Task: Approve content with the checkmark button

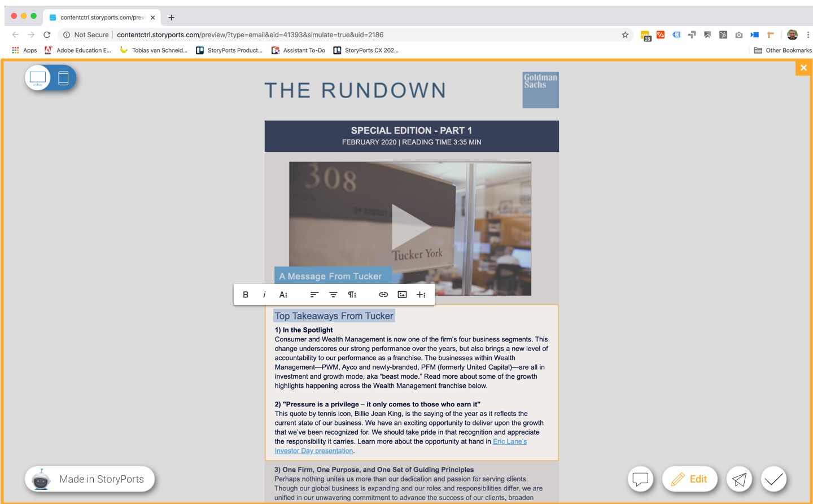Action: pos(773,479)
